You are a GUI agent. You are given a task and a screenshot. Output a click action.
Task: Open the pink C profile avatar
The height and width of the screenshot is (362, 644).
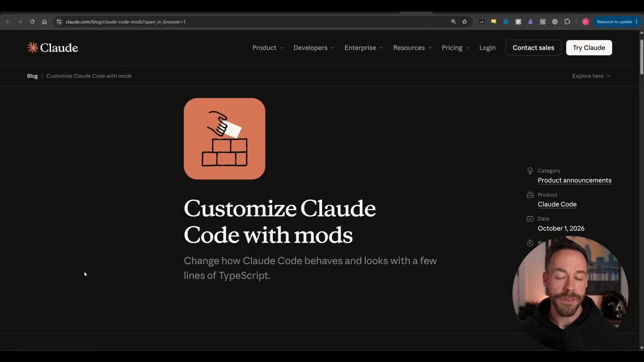coord(586,22)
